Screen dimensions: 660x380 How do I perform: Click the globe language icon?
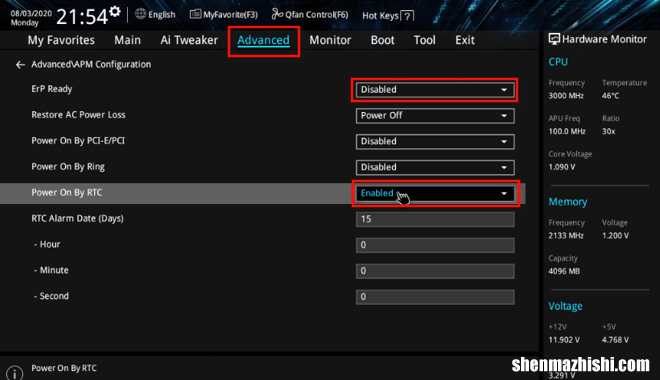[x=140, y=14]
